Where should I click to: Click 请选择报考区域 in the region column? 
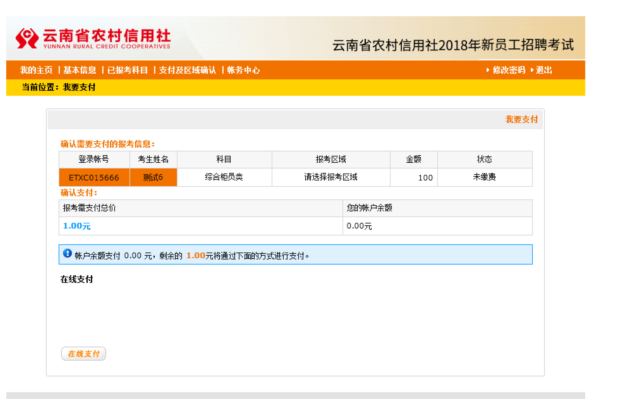click(330, 177)
